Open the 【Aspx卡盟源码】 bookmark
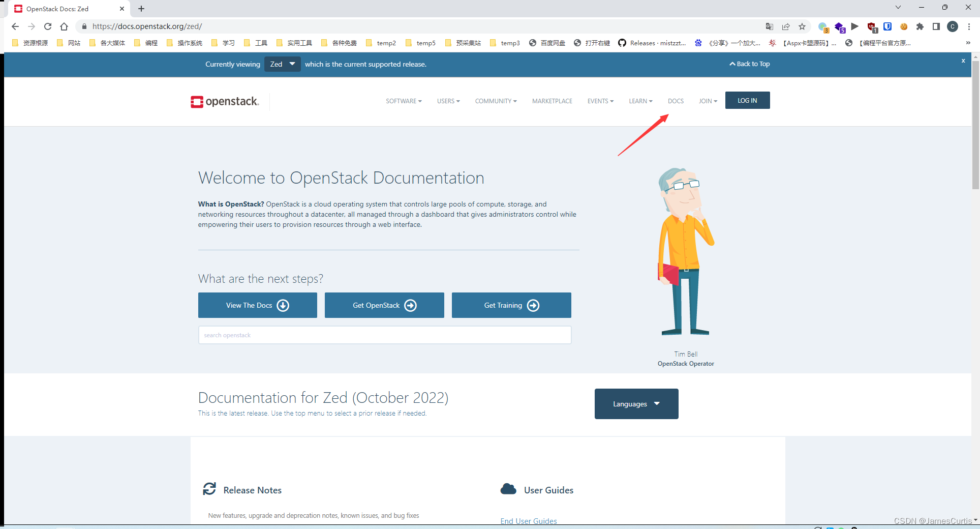Image resolution: width=980 pixels, height=529 pixels. pos(803,43)
